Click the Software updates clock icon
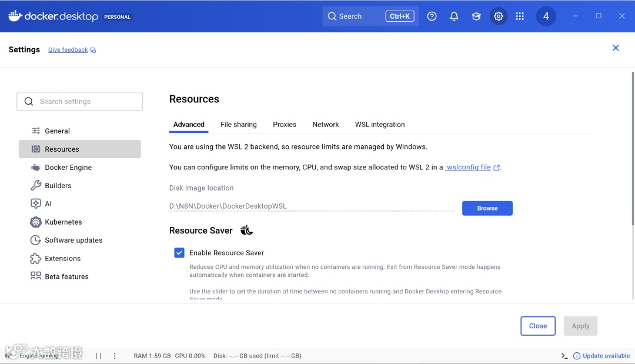 [x=36, y=240]
